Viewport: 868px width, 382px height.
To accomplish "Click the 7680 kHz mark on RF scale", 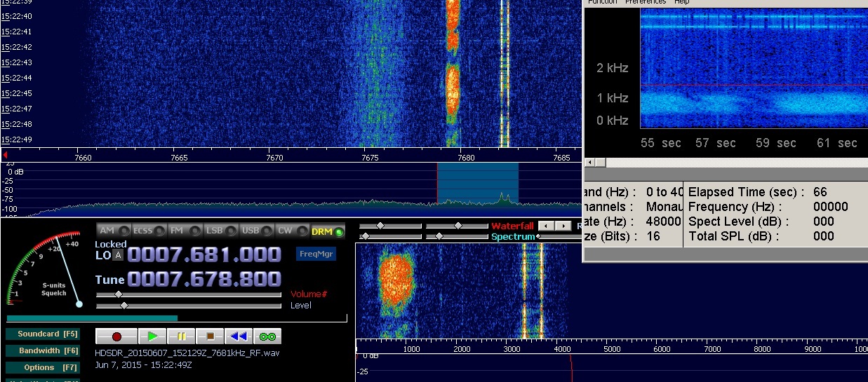I will (x=466, y=158).
